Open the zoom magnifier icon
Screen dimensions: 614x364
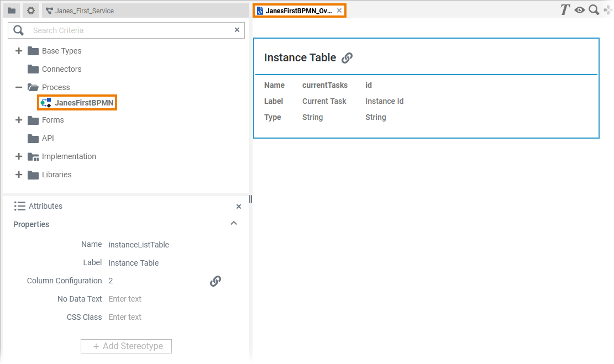[x=593, y=9]
